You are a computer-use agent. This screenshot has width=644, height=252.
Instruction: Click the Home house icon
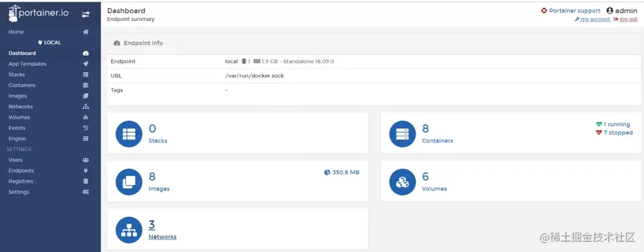click(x=86, y=32)
